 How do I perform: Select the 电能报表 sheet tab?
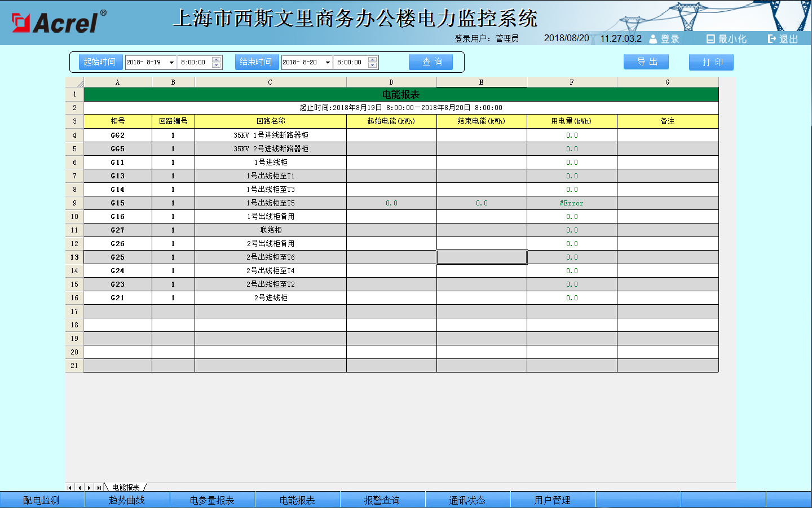point(126,487)
